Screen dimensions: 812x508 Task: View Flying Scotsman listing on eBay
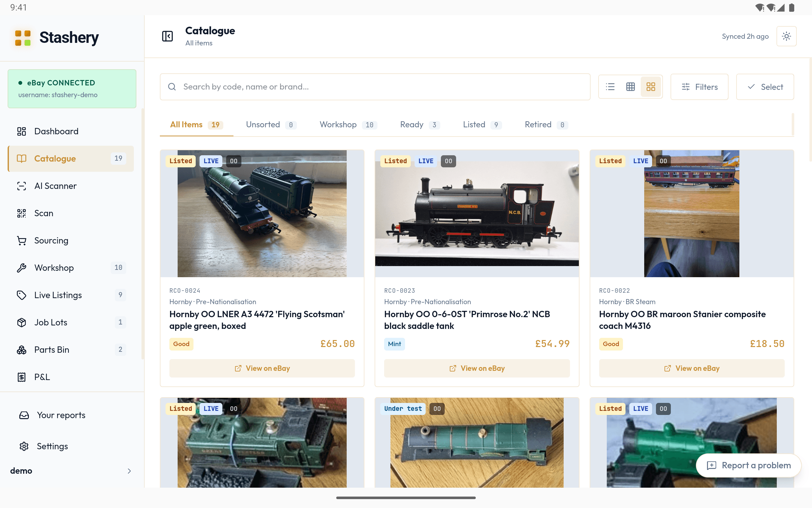coord(262,368)
